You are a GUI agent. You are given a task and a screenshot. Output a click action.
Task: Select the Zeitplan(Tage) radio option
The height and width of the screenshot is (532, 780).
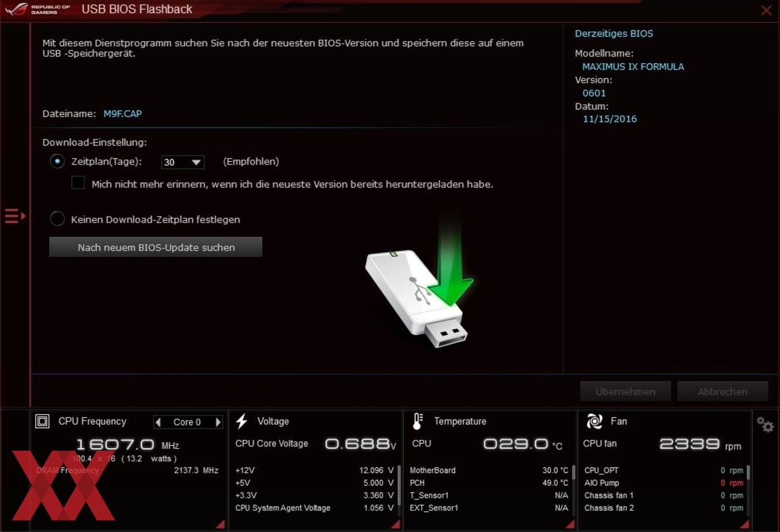click(57, 162)
